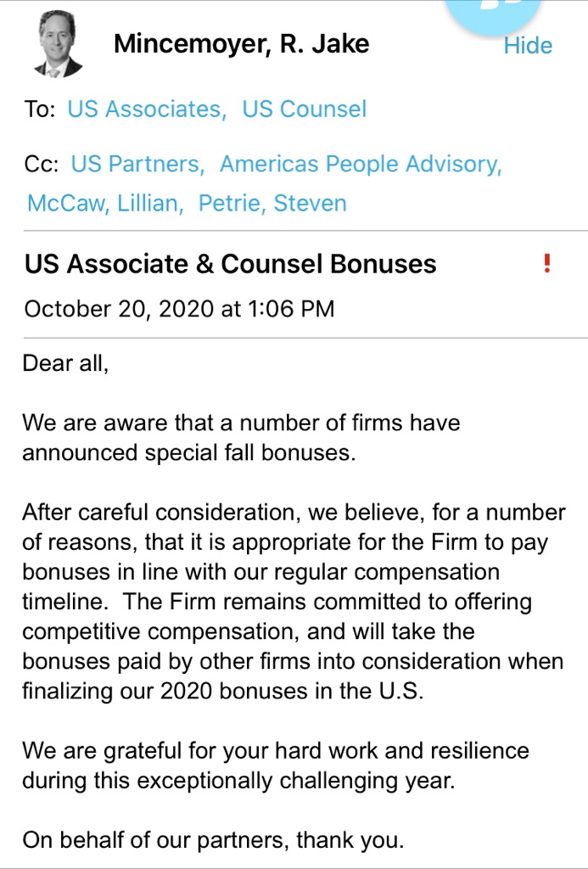This screenshot has height=869, width=588.
Task: View contact Petrie, Steven
Action: tap(272, 203)
